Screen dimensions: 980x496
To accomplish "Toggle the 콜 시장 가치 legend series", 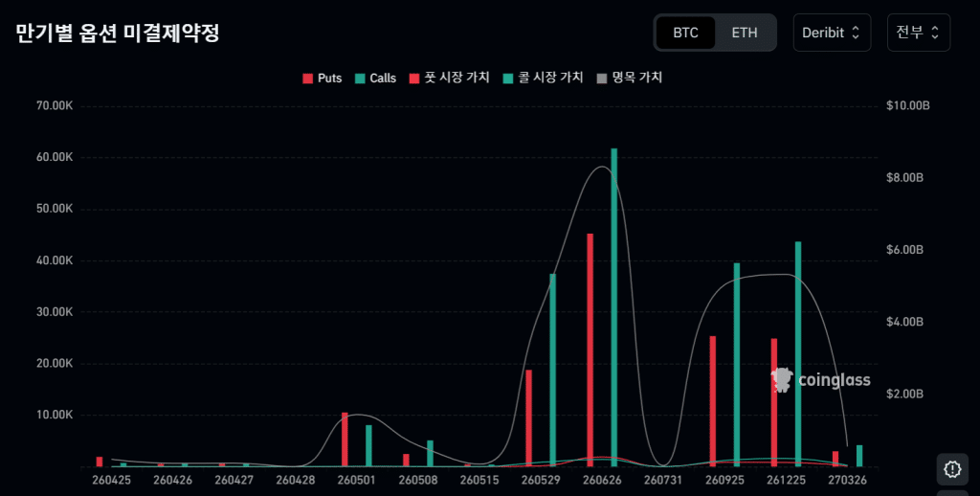I will pos(544,78).
